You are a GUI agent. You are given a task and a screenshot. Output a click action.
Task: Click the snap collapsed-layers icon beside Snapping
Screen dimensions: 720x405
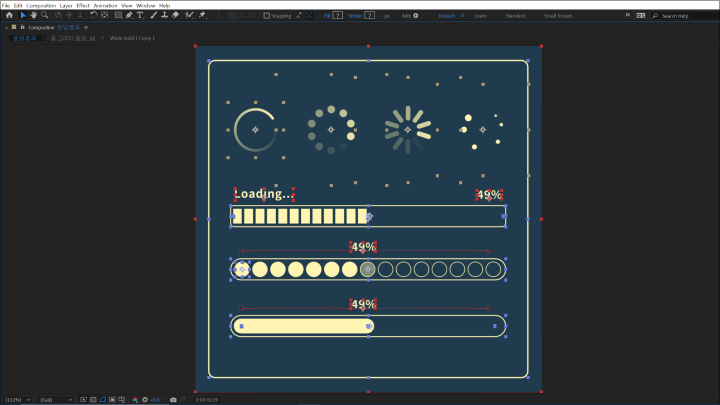coord(298,16)
